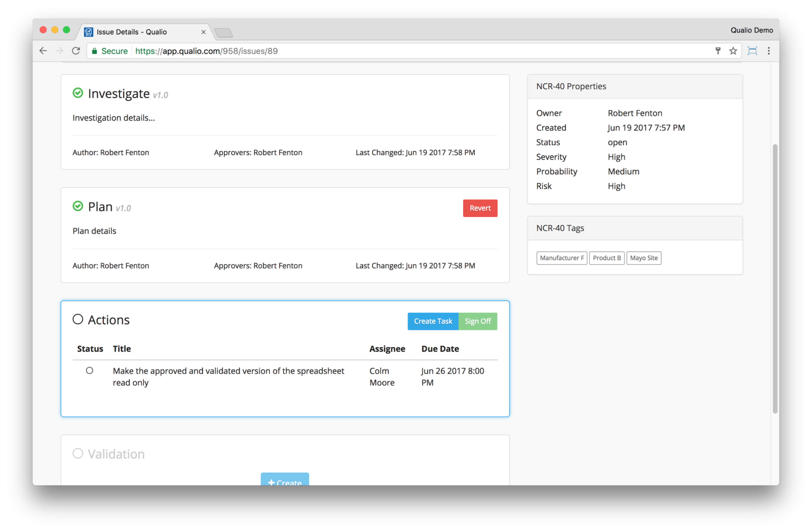
Task: Toggle status circle of spreadsheet task
Action: click(x=89, y=371)
